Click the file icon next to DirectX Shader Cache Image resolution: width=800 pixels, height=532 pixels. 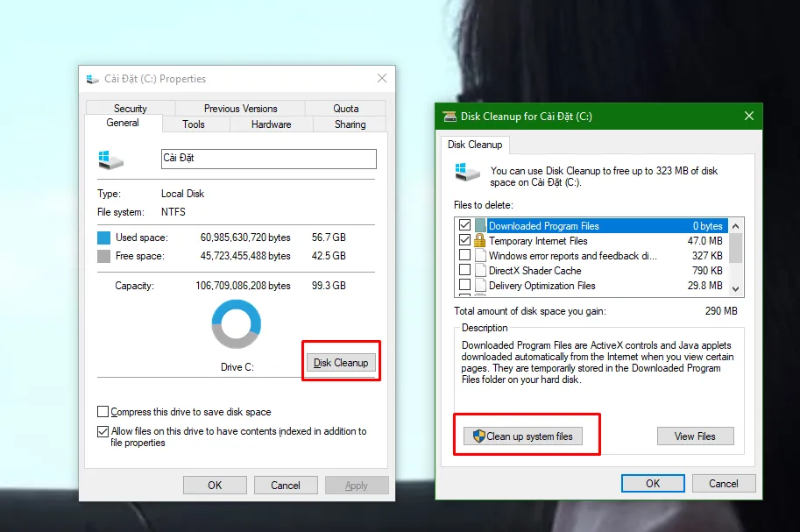click(x=478, y=270)
